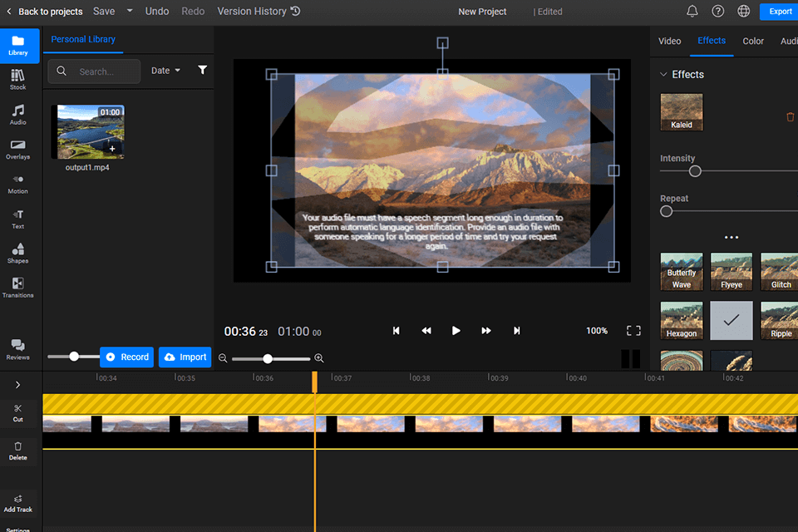Open the Save options dropdown arrow

click(130, 11)
